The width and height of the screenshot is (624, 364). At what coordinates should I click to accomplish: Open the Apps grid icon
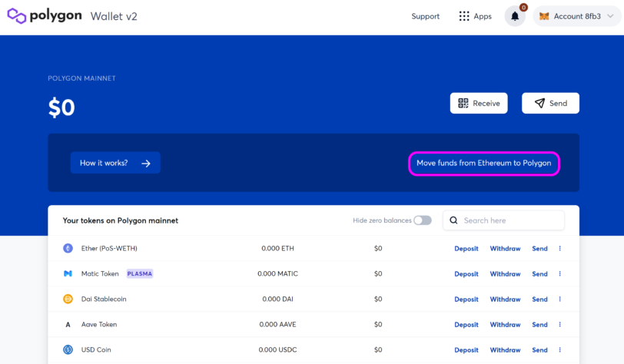[464, 16]
